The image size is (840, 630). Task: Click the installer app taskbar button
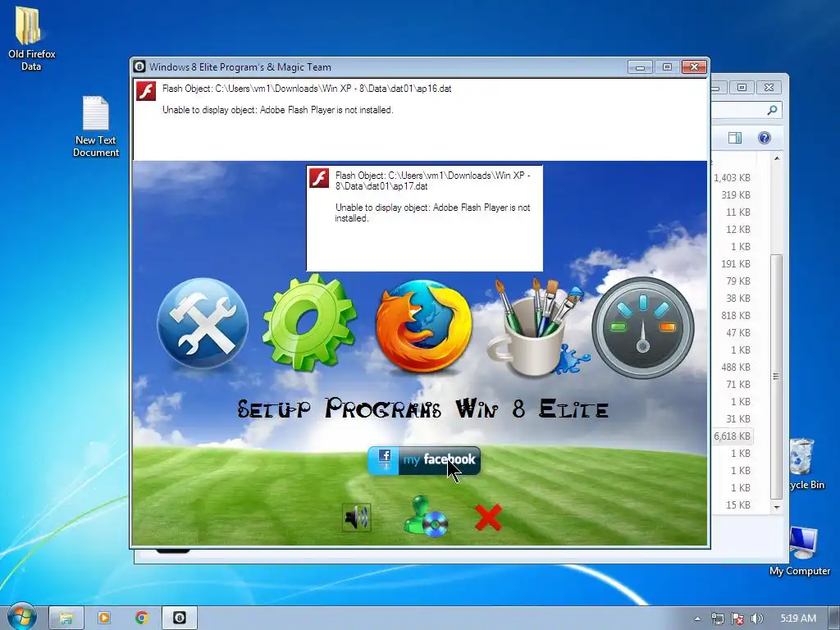click(x=180, y=618)
